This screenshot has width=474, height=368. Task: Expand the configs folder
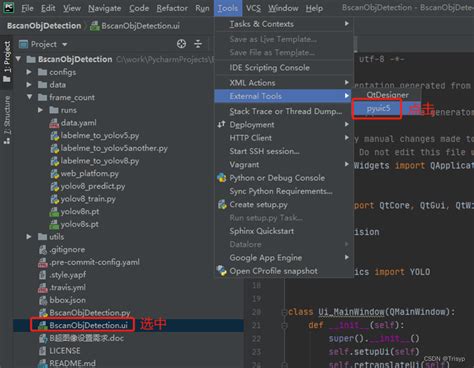(x=29, y=72)
